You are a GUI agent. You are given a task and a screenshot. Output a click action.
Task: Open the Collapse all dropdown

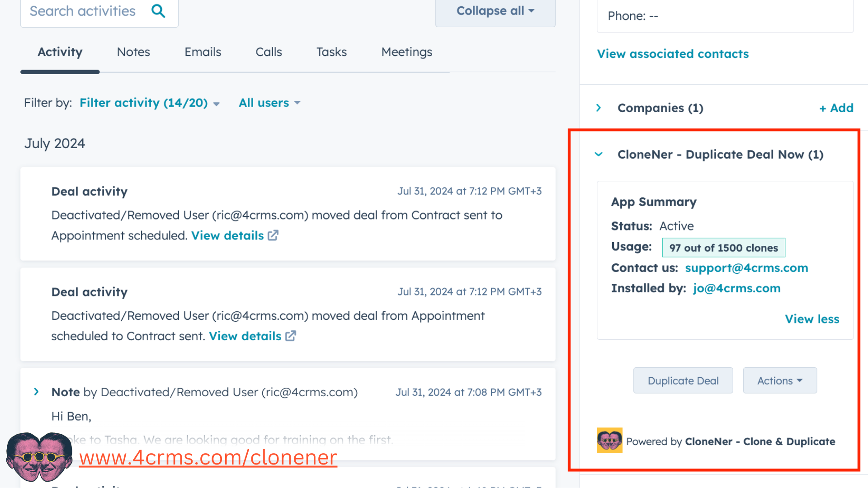click(x=495, y=11)
